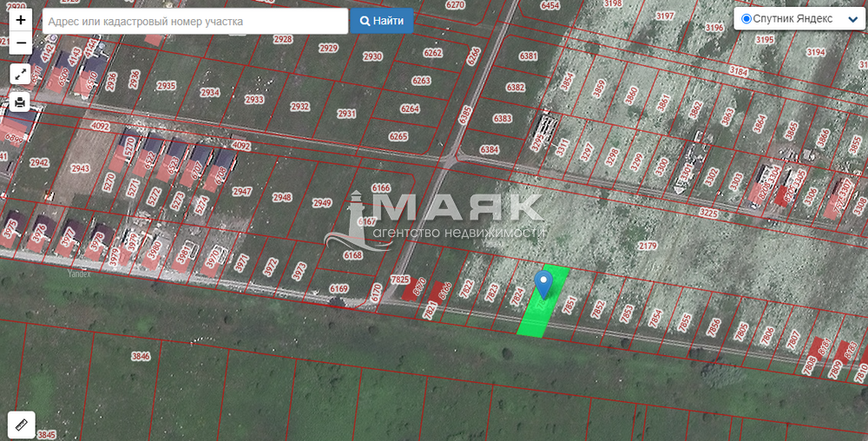Zoom in with the plus button

click(21, 21)
